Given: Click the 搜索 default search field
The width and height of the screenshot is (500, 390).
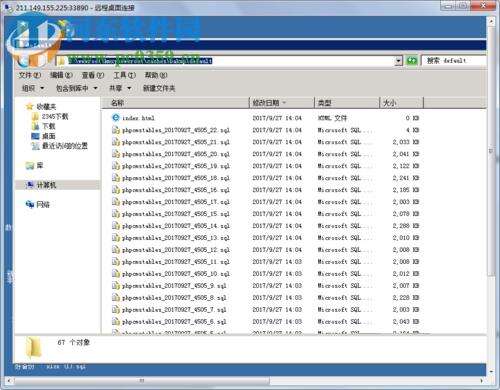Looking at the screenshot, I should [x=453, y=61].
